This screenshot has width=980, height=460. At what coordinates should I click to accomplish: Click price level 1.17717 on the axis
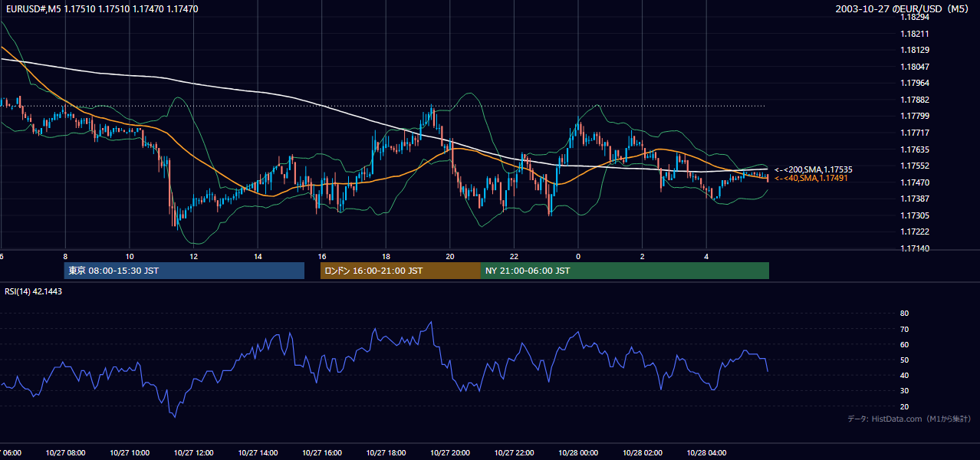click(x=914, y=133)
